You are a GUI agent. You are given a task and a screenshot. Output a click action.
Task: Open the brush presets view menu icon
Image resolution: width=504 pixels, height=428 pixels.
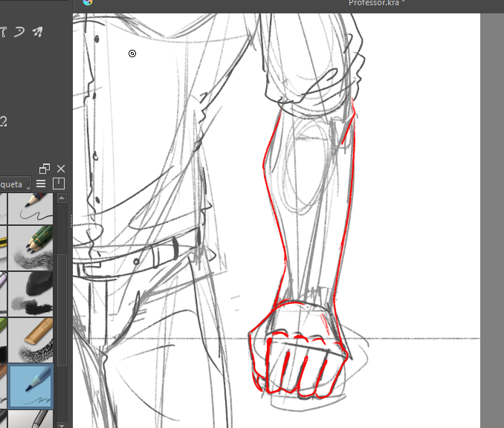pyautogui.click(x=41, y=184)
